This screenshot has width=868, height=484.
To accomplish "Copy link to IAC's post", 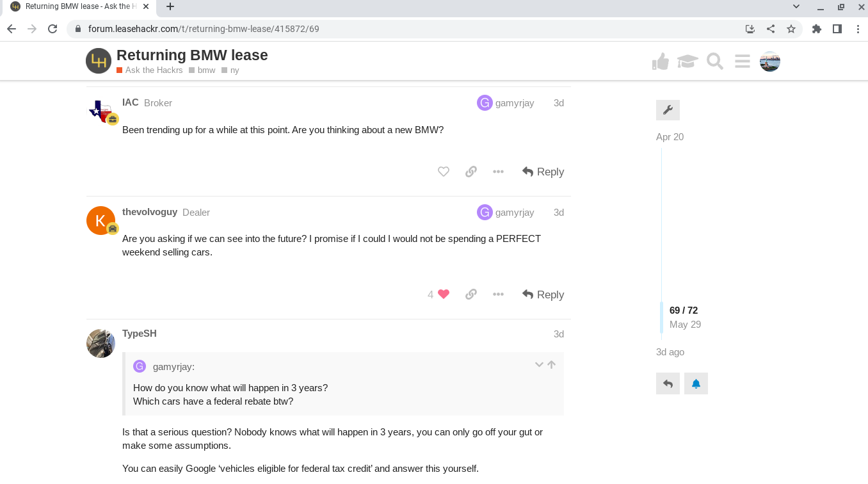I will point(471,172).
